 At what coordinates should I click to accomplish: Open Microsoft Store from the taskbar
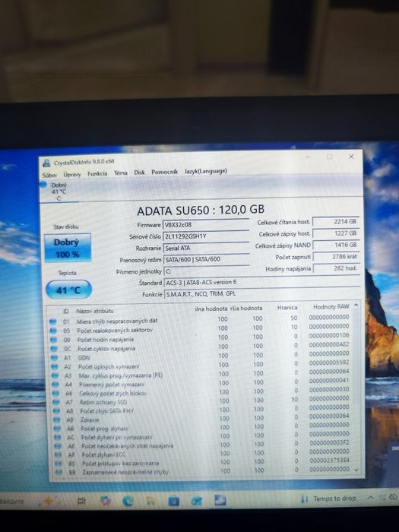(174, 501)
